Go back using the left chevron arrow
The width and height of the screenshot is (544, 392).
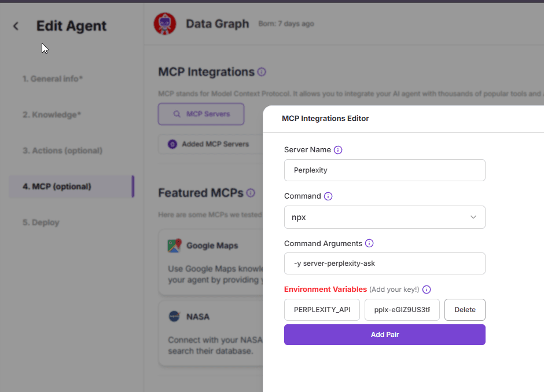16,26
